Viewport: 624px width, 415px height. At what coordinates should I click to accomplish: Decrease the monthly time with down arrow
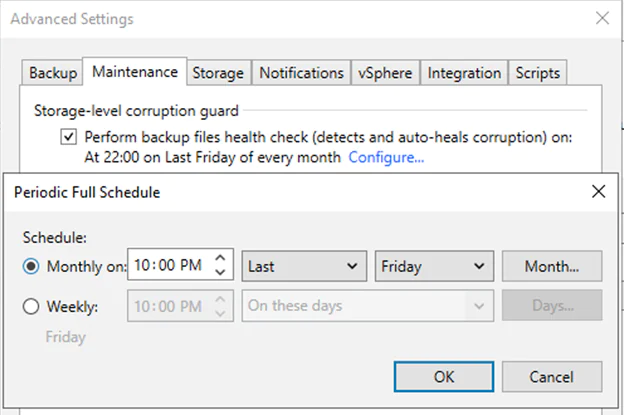[223, 273]
